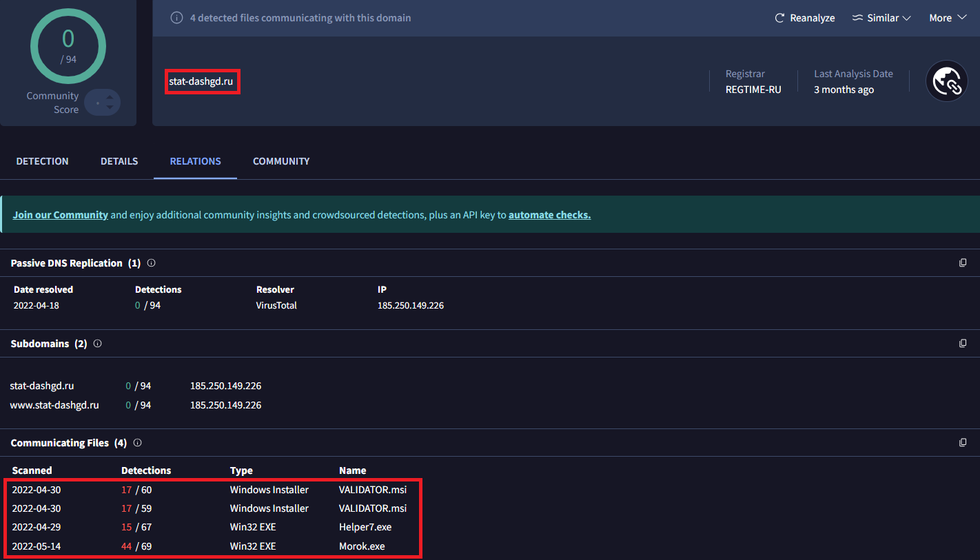Expand the Similar dropdown
This screenshot has height=560, width=980.
click(x=881, y=18)
